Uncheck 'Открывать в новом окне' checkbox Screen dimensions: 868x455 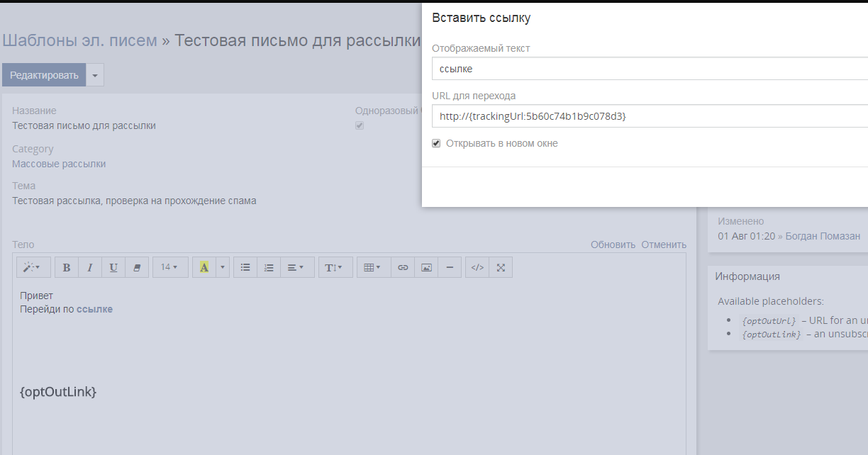436,144
